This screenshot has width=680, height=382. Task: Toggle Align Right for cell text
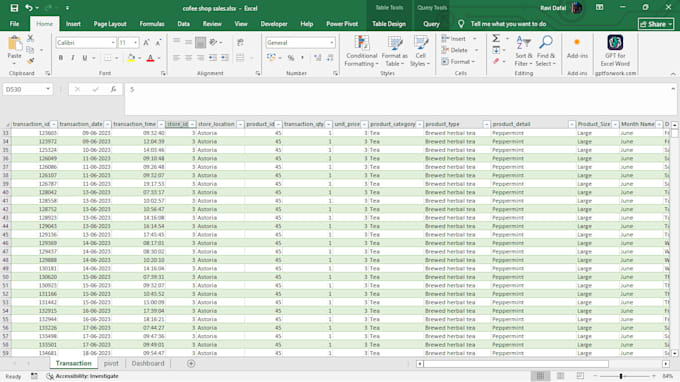coord(200,58)
